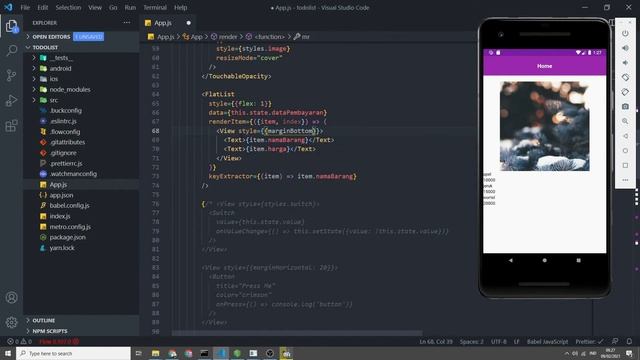Expand the ios folder
This screenshot has width=640, height=360.
(x=53, y=79)
